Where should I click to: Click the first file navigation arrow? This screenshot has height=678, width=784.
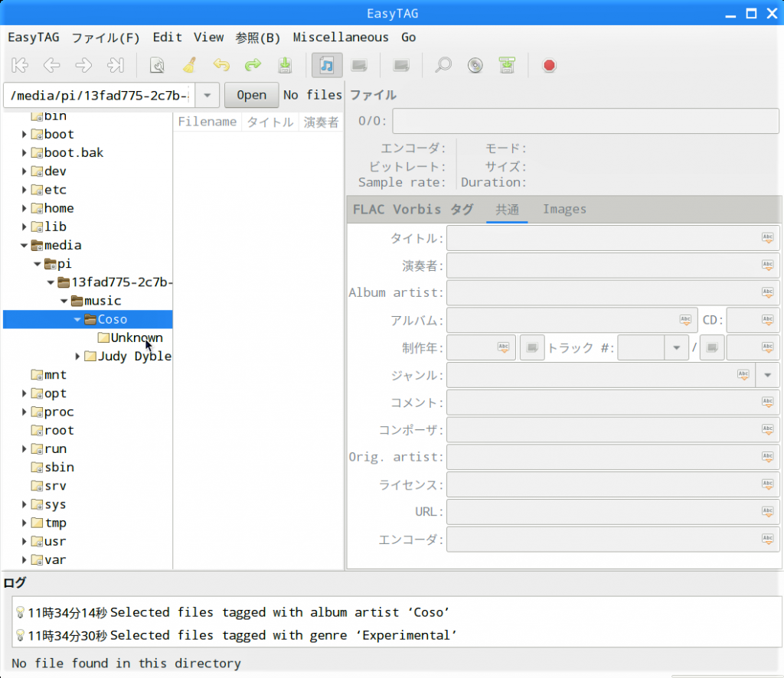(x=20, y=65)
